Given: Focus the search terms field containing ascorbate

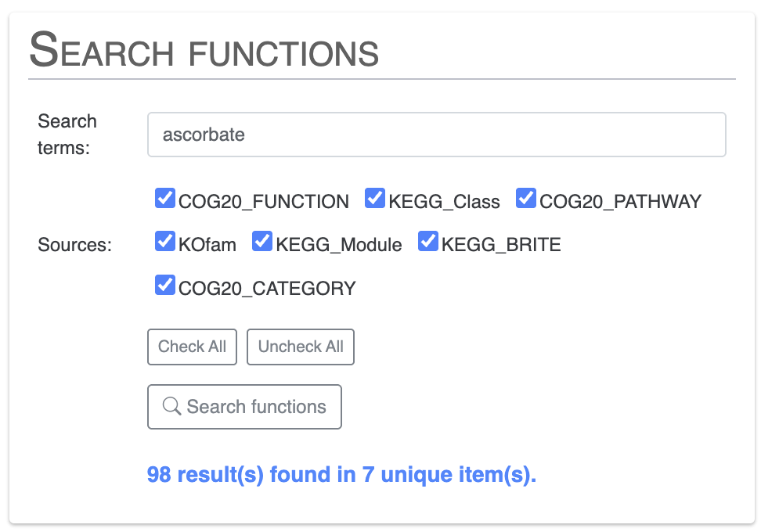Looking at the screenshot, I should point(436,135).
